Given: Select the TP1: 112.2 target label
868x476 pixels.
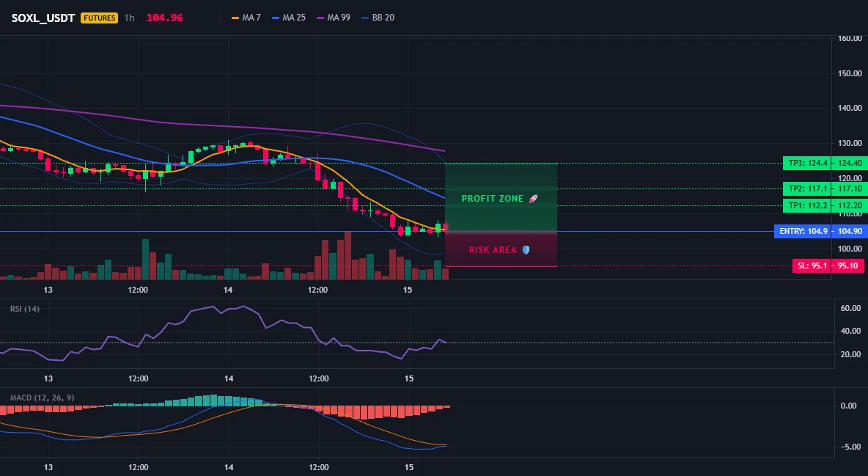Looking at the screenshot, I should point(806,205).
